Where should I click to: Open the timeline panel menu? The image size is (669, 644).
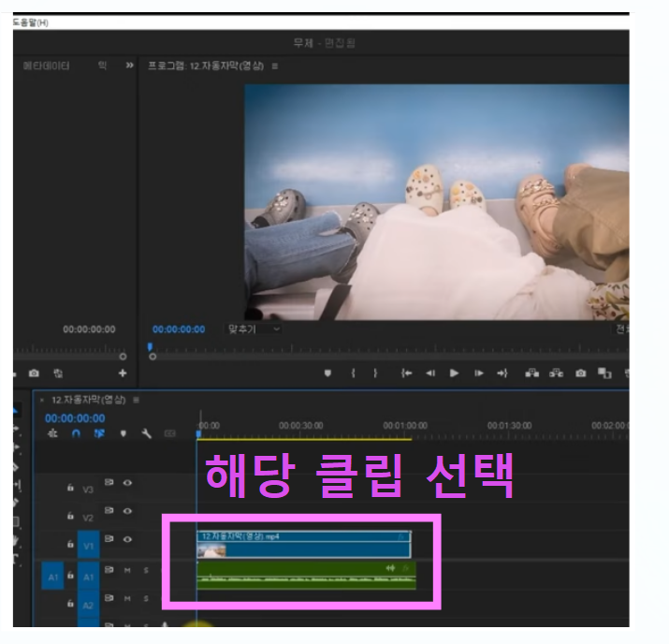136,401
